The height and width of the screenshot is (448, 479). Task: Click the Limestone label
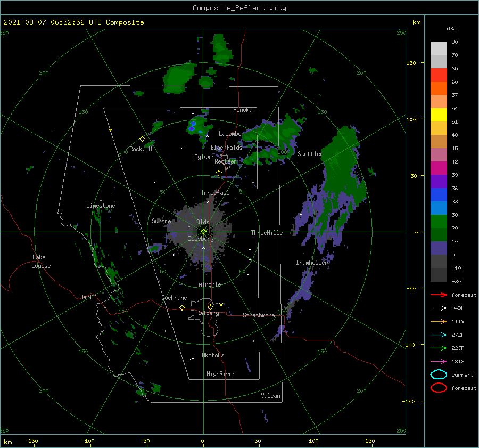click(101, 206)
